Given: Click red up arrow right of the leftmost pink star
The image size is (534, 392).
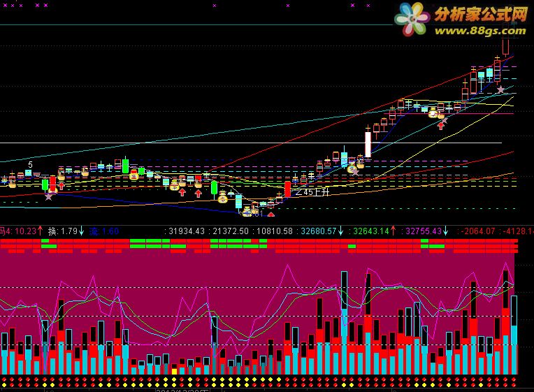Looking at the screenshot, I should point(62,186).
